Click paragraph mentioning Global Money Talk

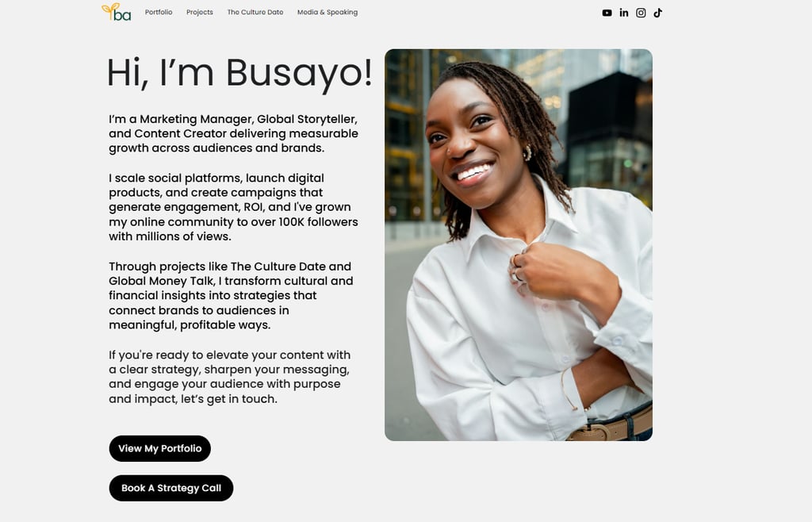pos(231,296)
